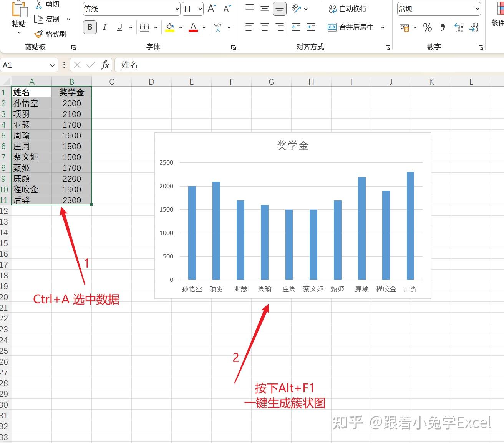Click formula bar showing 姓名

pos(309,65)
